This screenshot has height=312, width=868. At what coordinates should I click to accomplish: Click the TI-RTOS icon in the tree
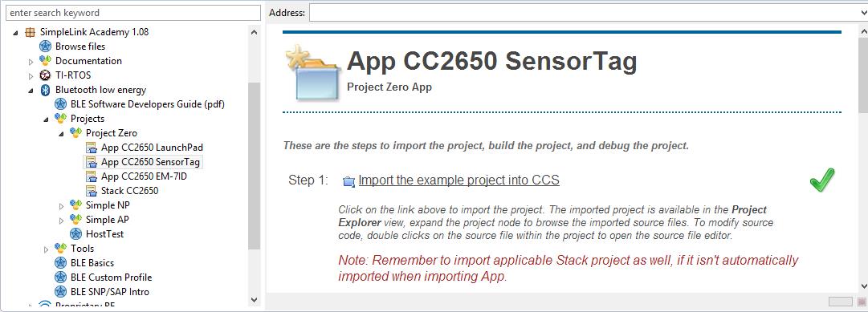46,75
